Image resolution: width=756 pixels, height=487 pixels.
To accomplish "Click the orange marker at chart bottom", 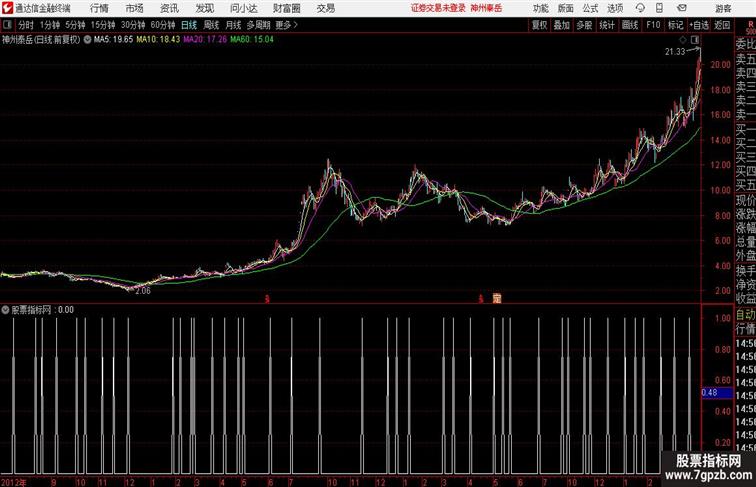I will pos(497,298).
